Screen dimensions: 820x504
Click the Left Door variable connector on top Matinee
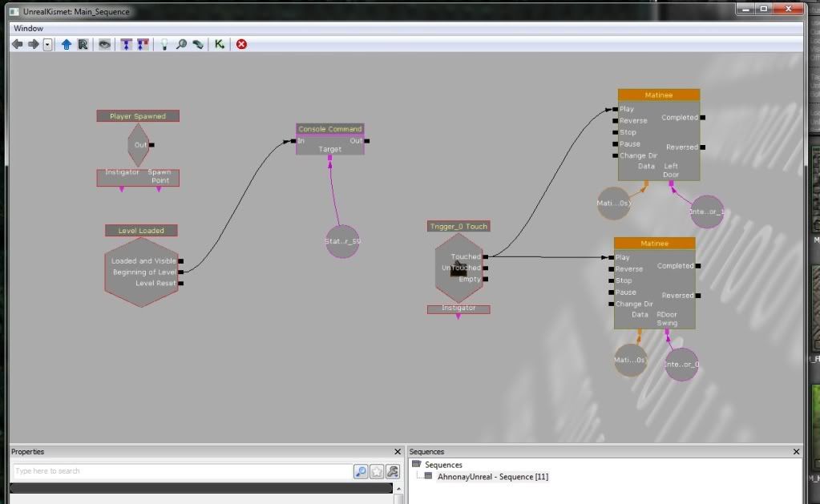[x=672, y=183]
